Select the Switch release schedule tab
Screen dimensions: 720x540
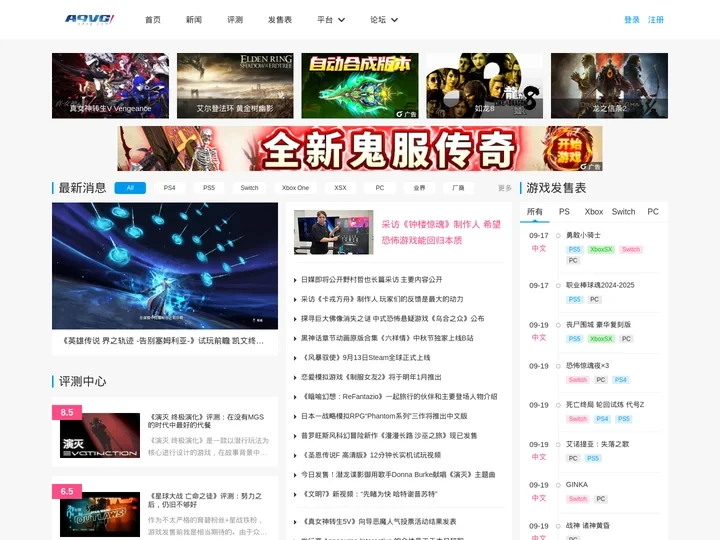point(623,212)
